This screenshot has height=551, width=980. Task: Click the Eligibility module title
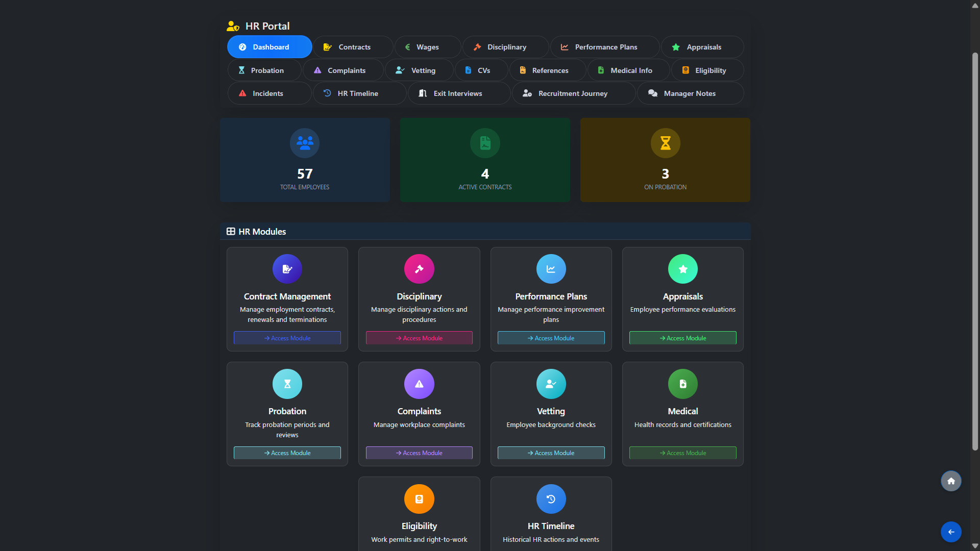pos(419,526)
